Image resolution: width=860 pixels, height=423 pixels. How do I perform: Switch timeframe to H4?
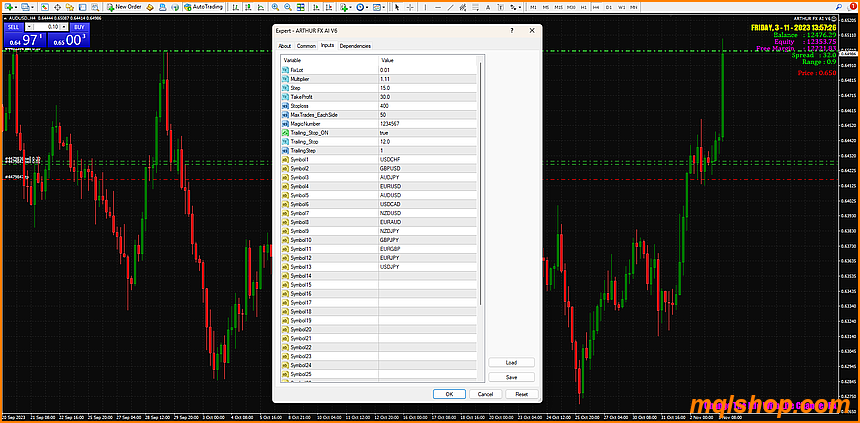596,7
